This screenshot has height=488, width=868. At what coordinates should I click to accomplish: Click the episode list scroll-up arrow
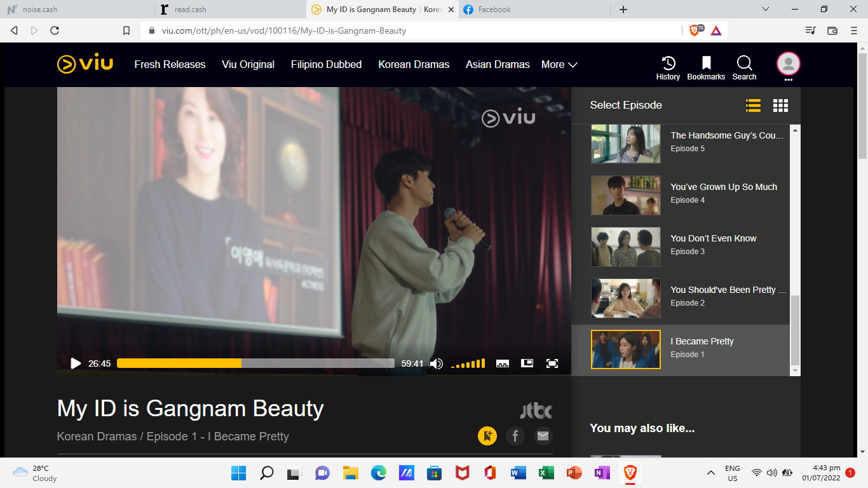pyautogui.click(x=795, y=130)
